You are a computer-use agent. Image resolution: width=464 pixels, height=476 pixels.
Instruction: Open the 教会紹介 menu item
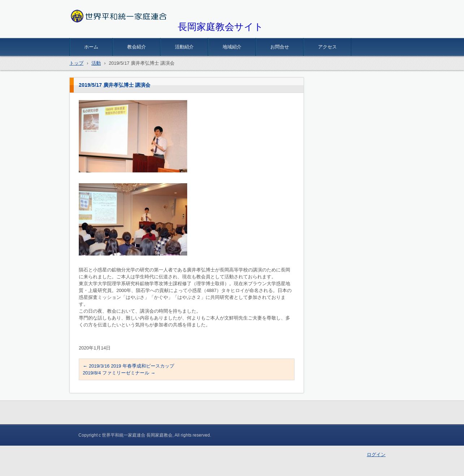point(137,47)
